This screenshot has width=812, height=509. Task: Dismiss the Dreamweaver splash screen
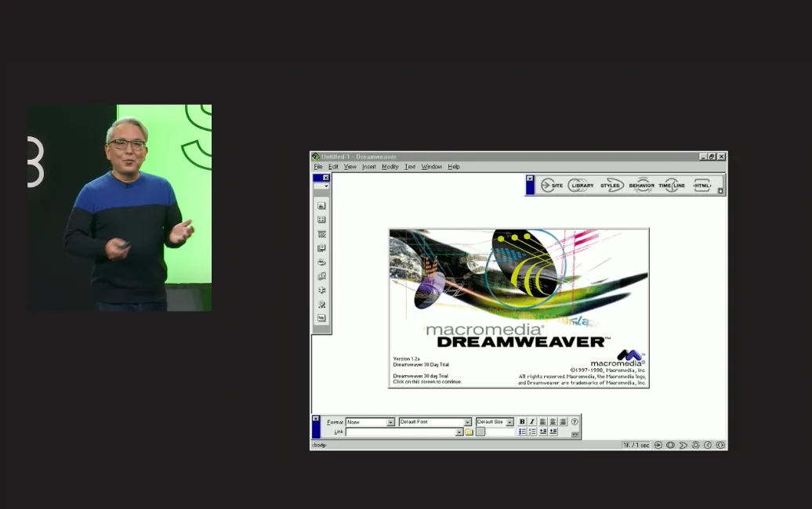coord(519,308)
